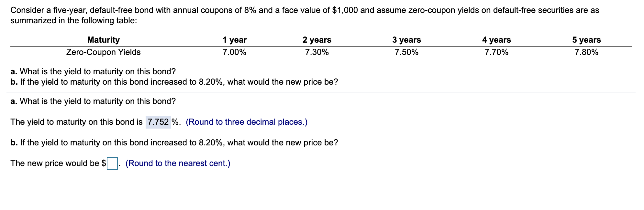Select the 7.50% yield value
The image size is (644, 210).
pos(406,52)
